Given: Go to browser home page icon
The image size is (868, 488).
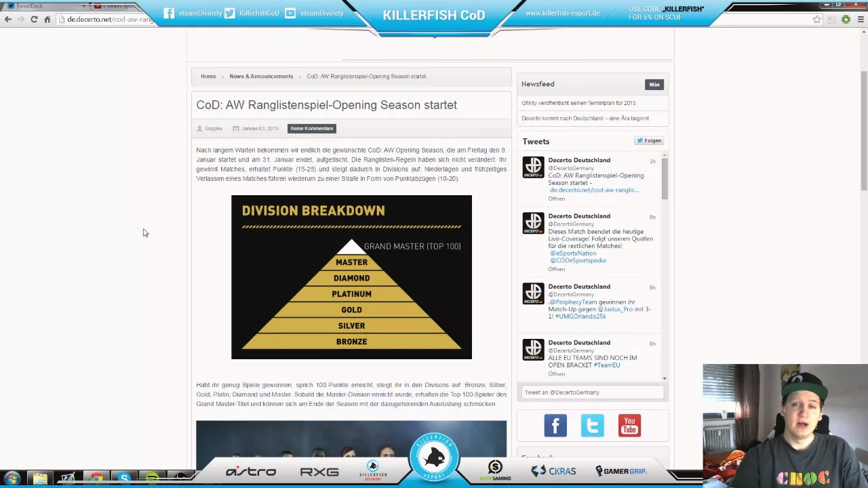Looking at the screenshot, I should pyautogui.click(x=47, y=19).
